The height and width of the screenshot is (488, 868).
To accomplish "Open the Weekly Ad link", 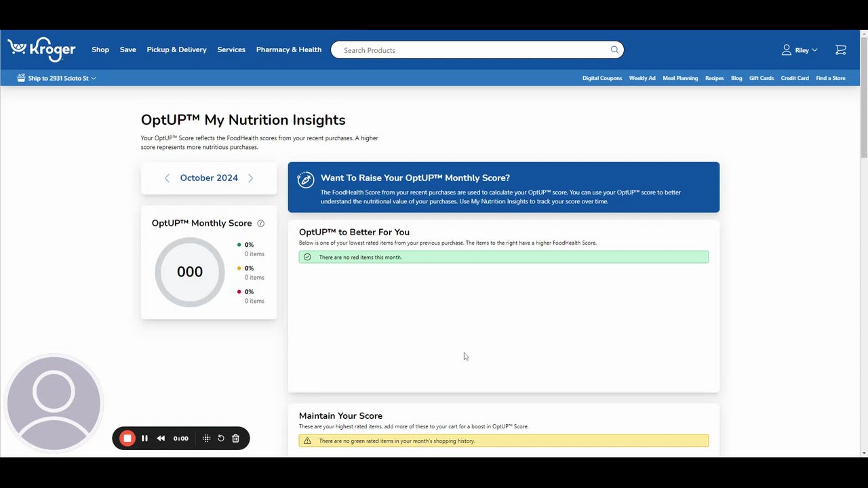I will (x=642, y=78).
